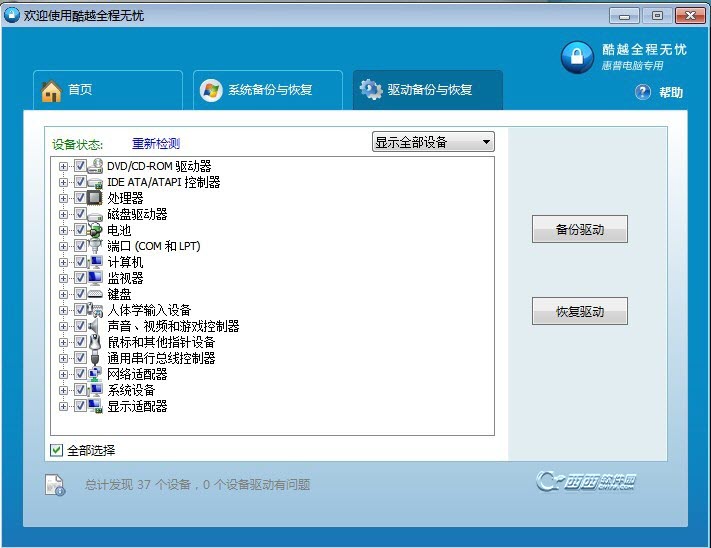Viewport: 711px width, 548px height.
Task: Select the 电池 row text
Action: 119,230
